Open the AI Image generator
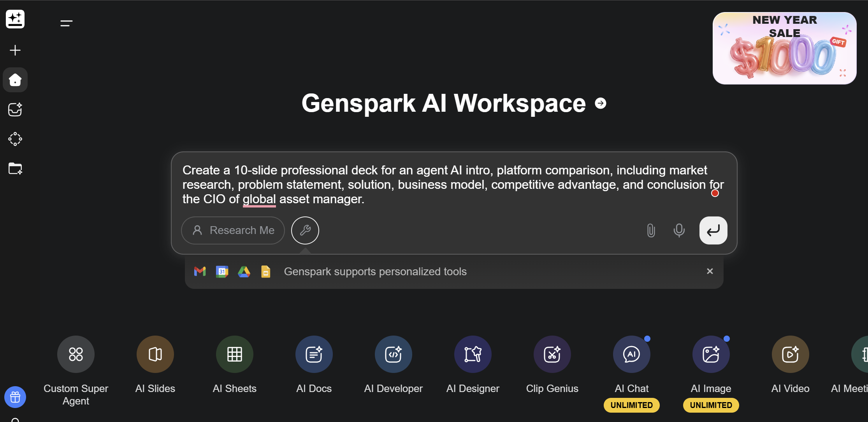The width and height of the screenshot is (868, 422). 711,354
